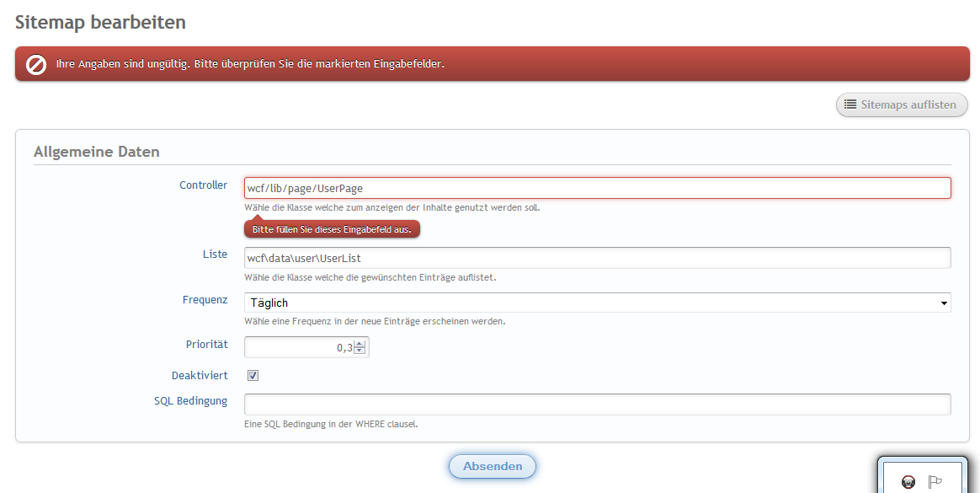980x493 pixels.
Task: Click the red prohibition icon in error banner
Action: (36, 64)
